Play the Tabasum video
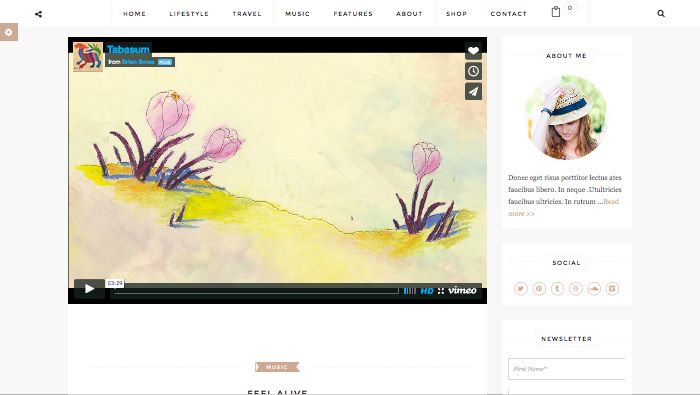700x395 pixels. pos(89,289)
